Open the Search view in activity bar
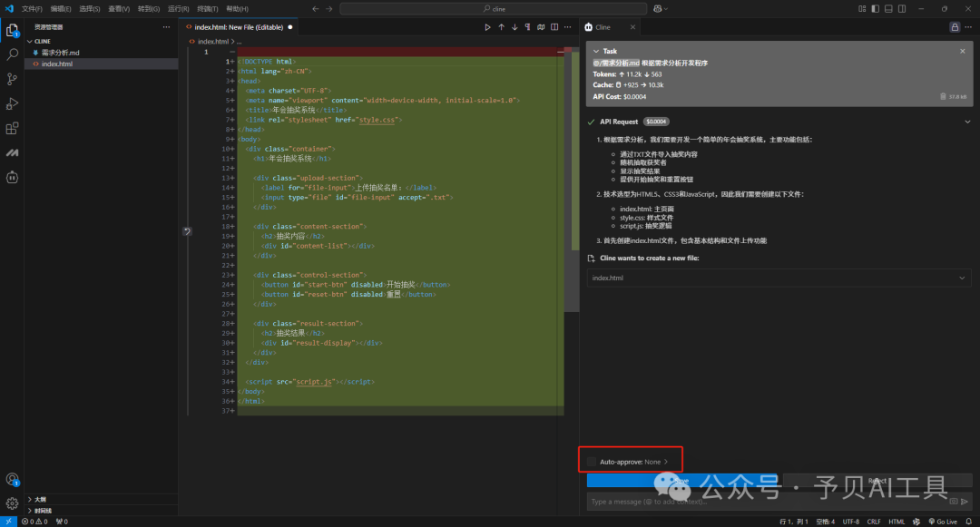980x527 pixels. (x=12, y=54)
